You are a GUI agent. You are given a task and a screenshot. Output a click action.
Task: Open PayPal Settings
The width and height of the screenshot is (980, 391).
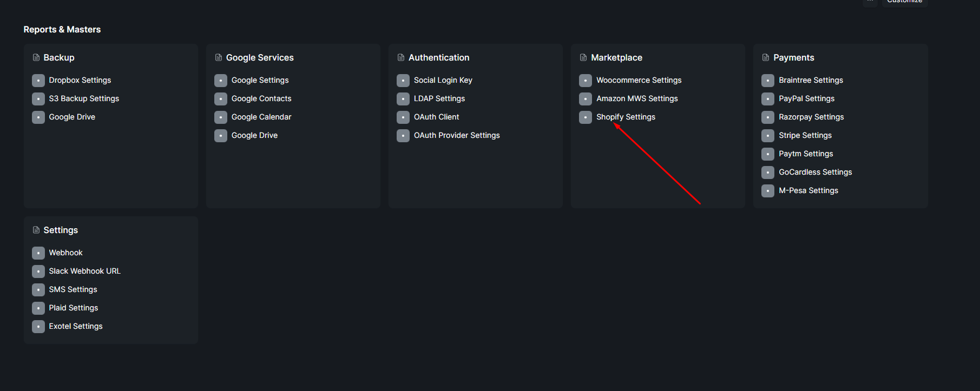806,98
